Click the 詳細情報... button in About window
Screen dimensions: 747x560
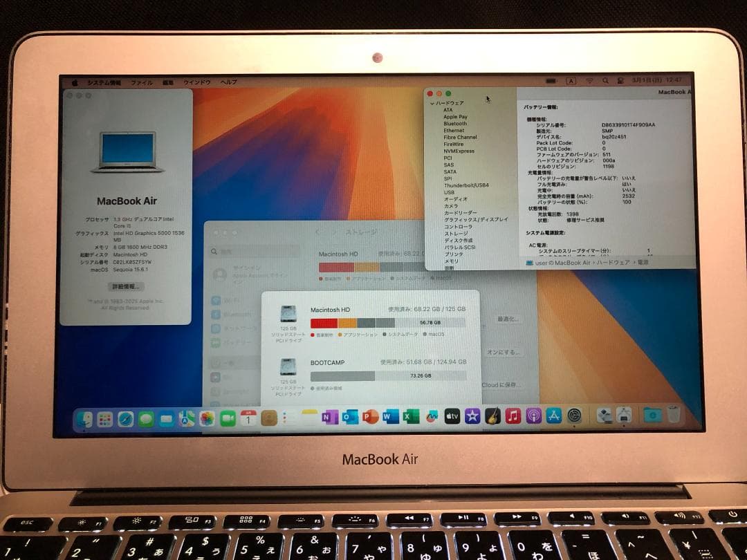126,287
